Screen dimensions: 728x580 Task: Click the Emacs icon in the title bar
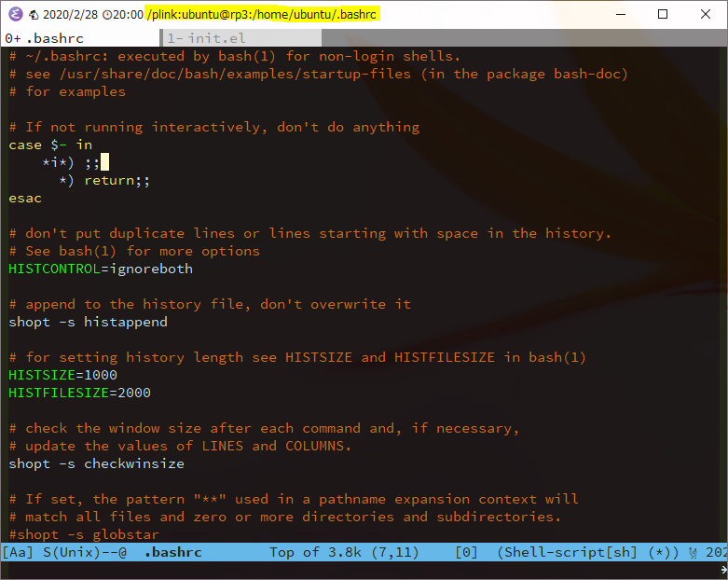coord(16,14)
